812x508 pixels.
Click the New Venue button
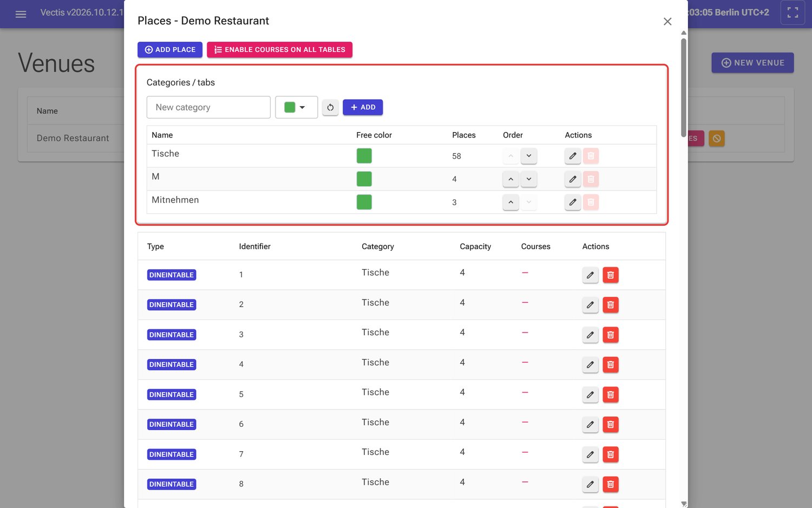[752, 63]
